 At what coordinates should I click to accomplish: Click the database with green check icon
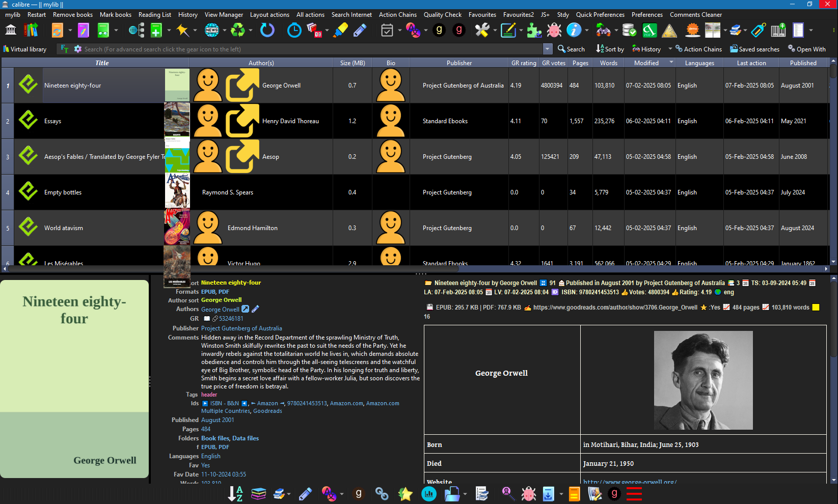point(630,31)
